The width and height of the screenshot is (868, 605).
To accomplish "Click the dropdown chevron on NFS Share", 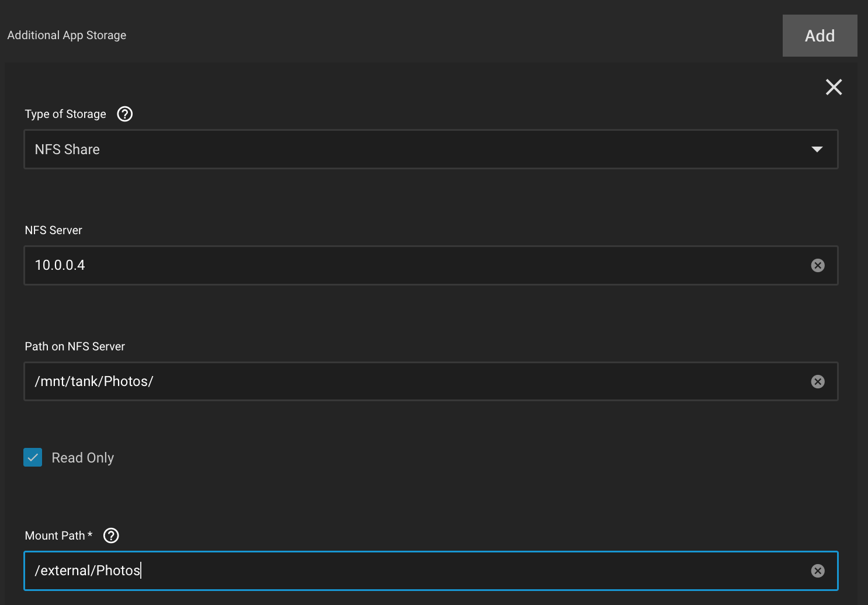I will [817, 149].
